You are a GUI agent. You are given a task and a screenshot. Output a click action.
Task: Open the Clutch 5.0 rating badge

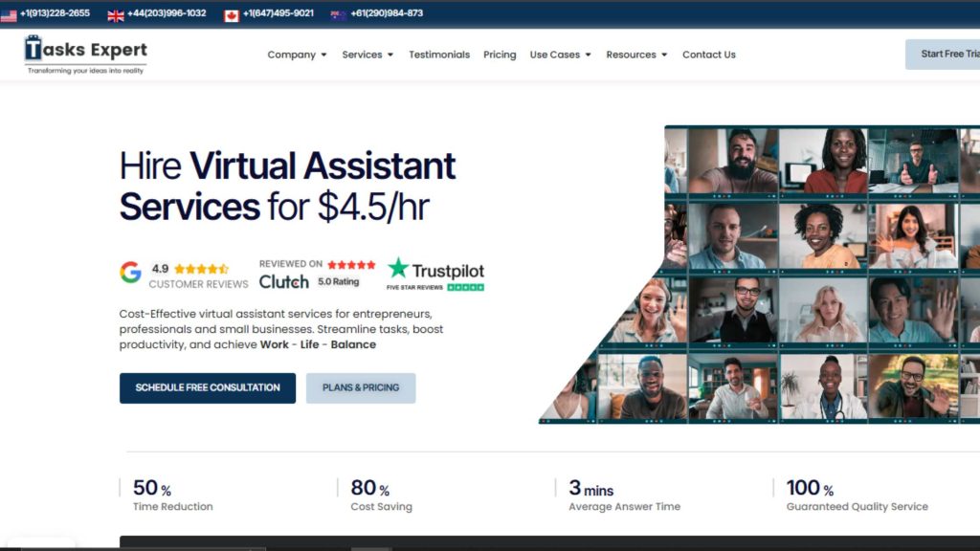tap(317, 274)
